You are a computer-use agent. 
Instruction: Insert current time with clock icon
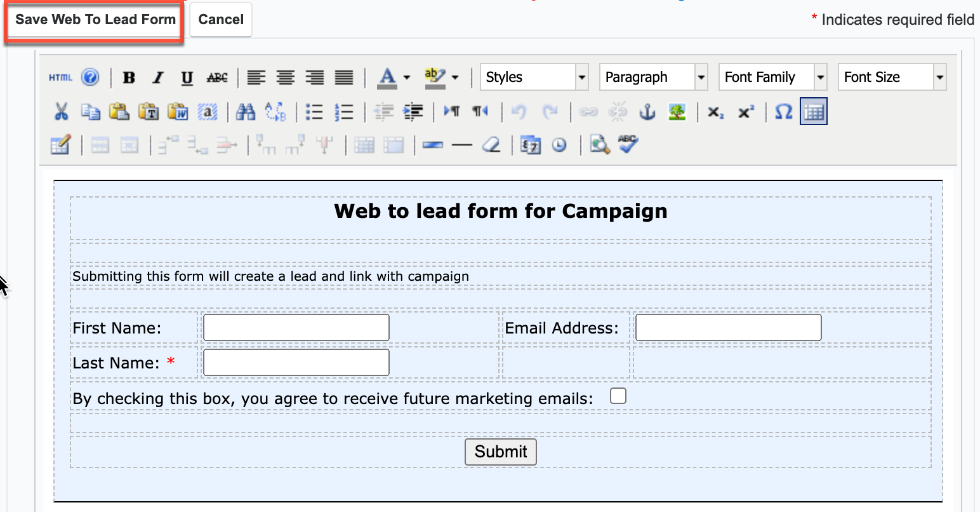pyautogui.click(x=559, y=145)
